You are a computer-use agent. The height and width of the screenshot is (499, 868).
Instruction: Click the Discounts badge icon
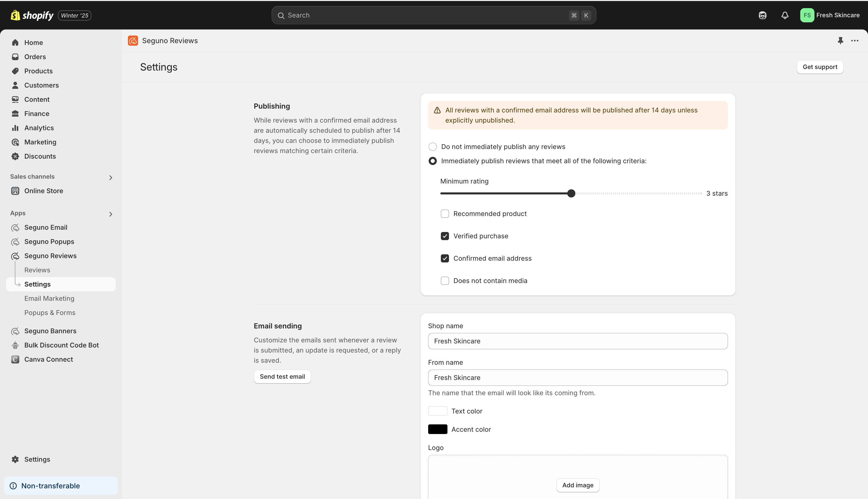(15, 156)
